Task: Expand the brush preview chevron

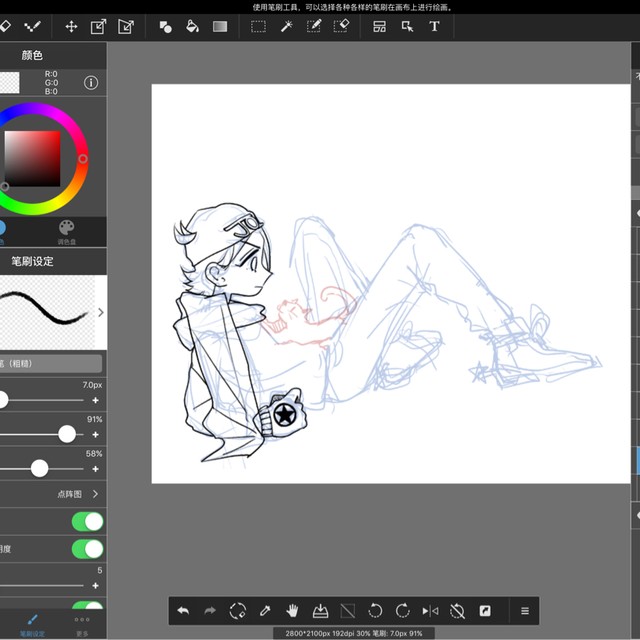Action: [x=100, y=312]
